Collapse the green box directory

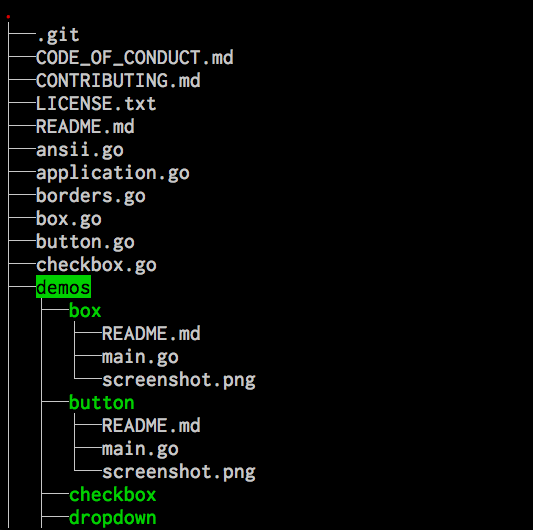[x=85, y=311]
